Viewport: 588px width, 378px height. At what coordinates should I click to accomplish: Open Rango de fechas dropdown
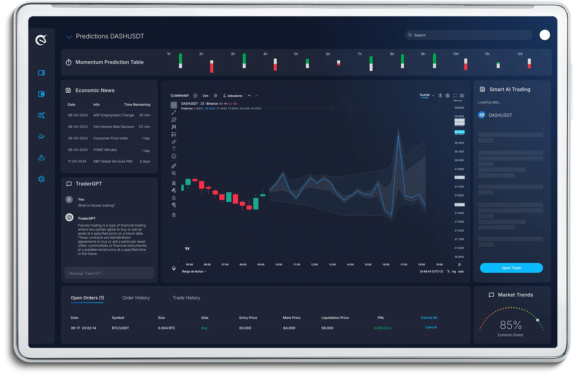pyautogui.click(x=194, y=272)
